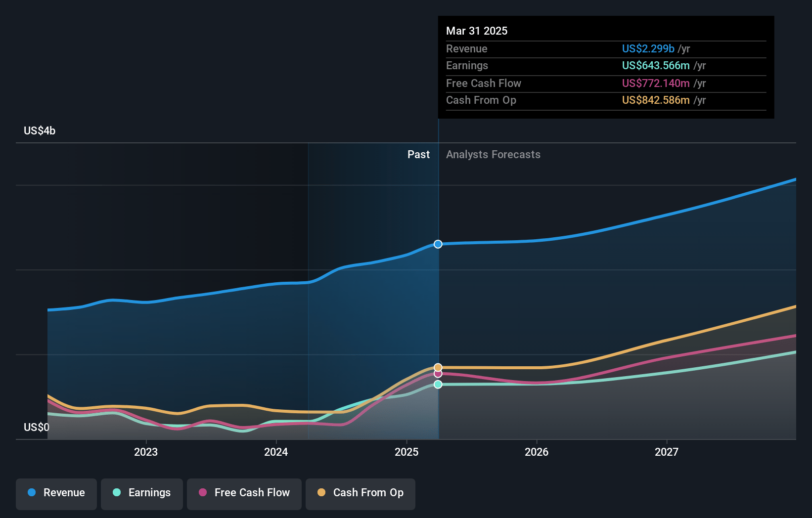Select the blue Revenue data point marker
Viewport: 812px width, 518px height.
click(x=438, y=244)
